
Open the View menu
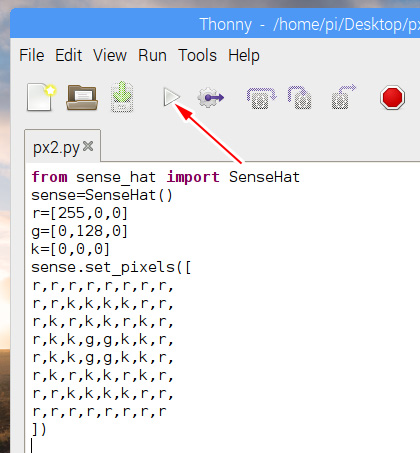pos(110,55)
